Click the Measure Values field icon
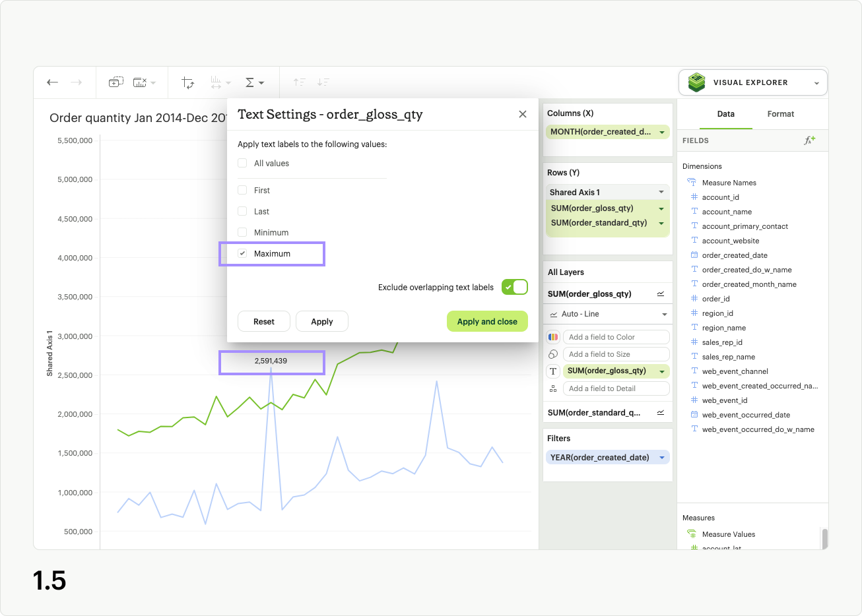 pyautogui.click(x=692, y=534)
